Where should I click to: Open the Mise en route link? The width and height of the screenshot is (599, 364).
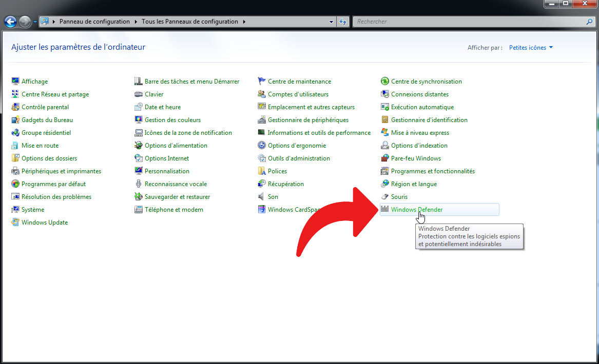pyautogui.click(x=40, y=146)
